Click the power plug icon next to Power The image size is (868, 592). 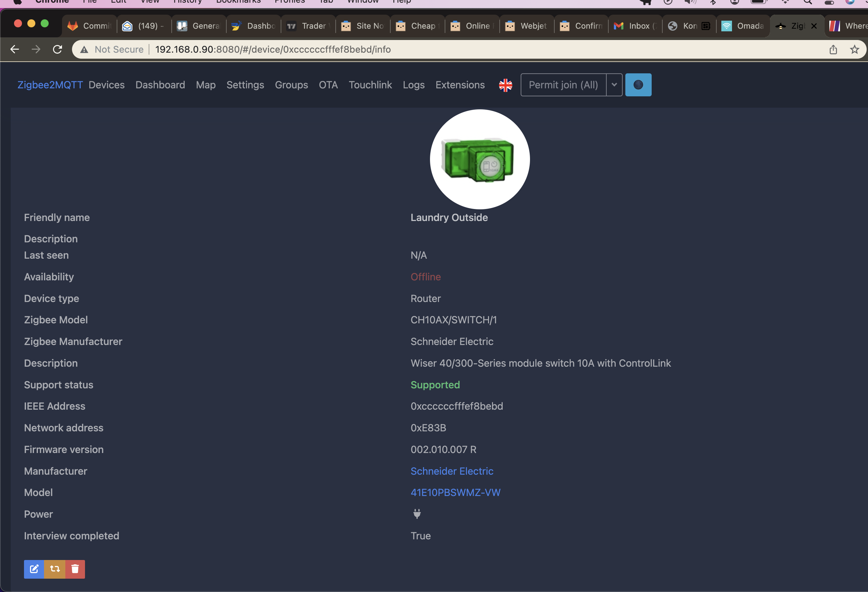click(x=417, y=514)
